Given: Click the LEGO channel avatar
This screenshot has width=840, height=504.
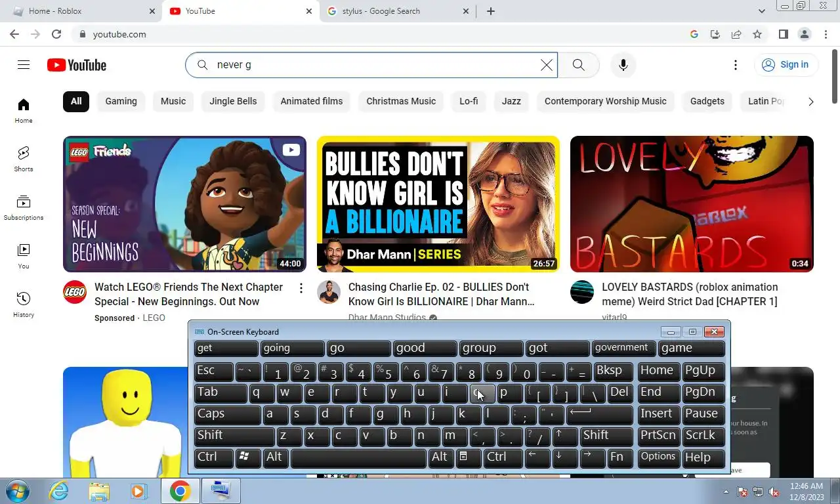Looking at the screenshot, I should coord(75,292).
